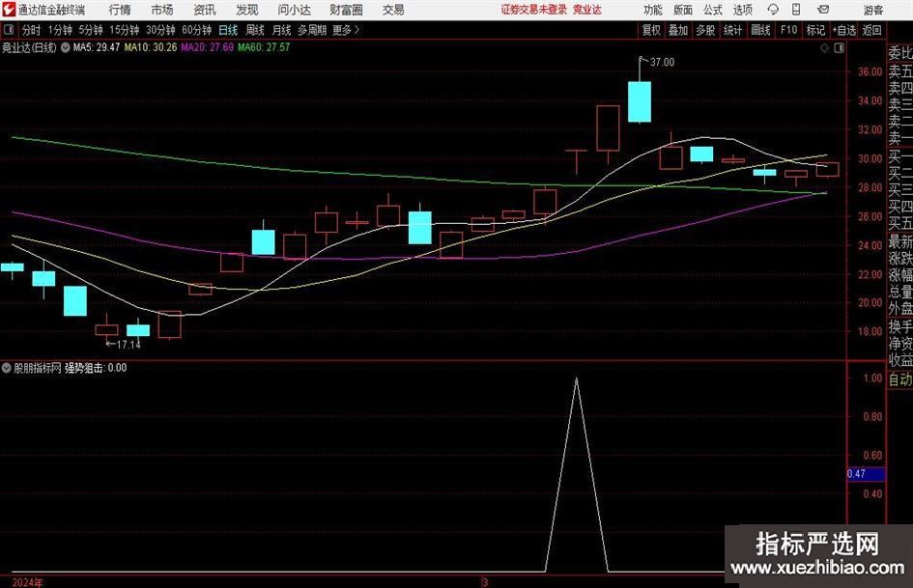Click the 17.14 low price label
913x588 pixels.
128,345
